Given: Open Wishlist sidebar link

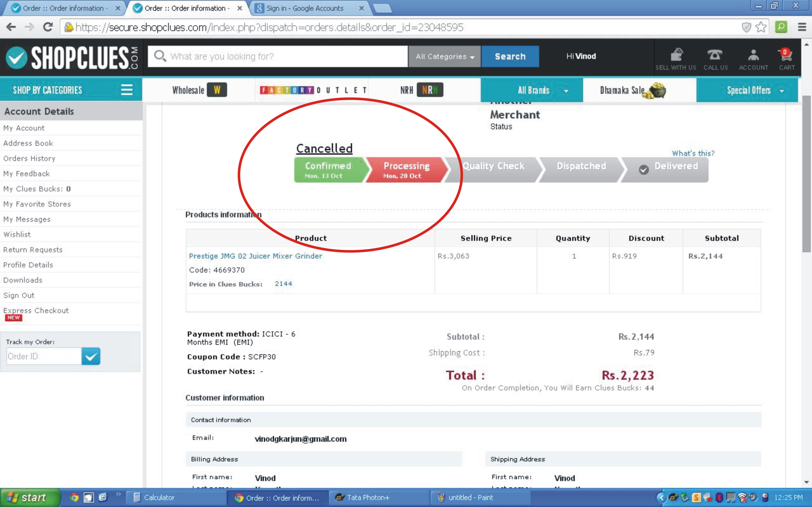Looking at the screenshot, I should tap(17, 234).
